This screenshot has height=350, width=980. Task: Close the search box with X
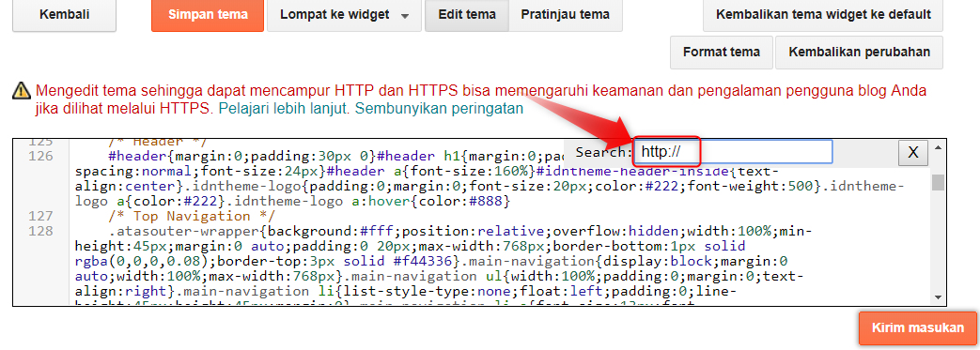(x=913, y=152)
